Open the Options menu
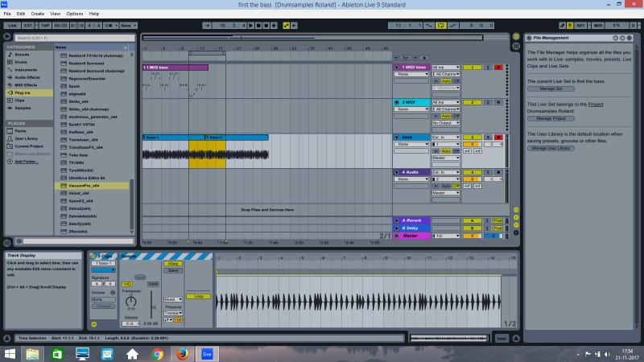The image size is (644, 362). (x=75, y=14)
